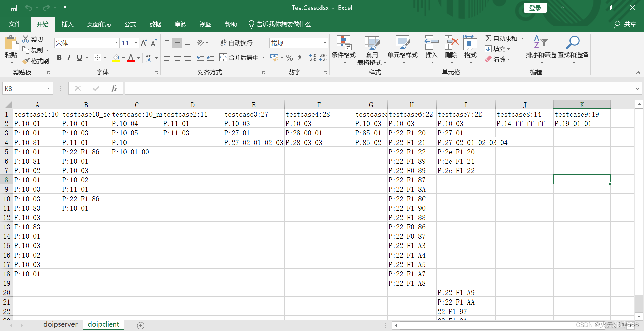Click Sort and Filter (排序和筛选) icon
The image size is (644, 331).
(541, 43)
